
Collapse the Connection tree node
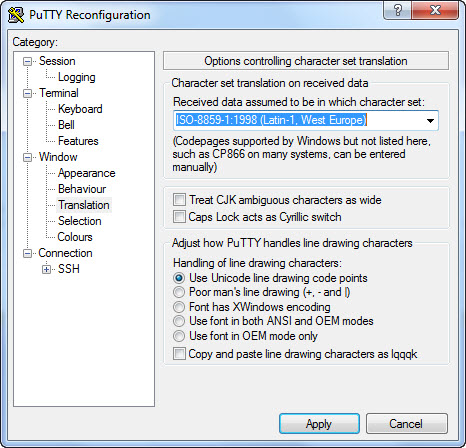27,253
